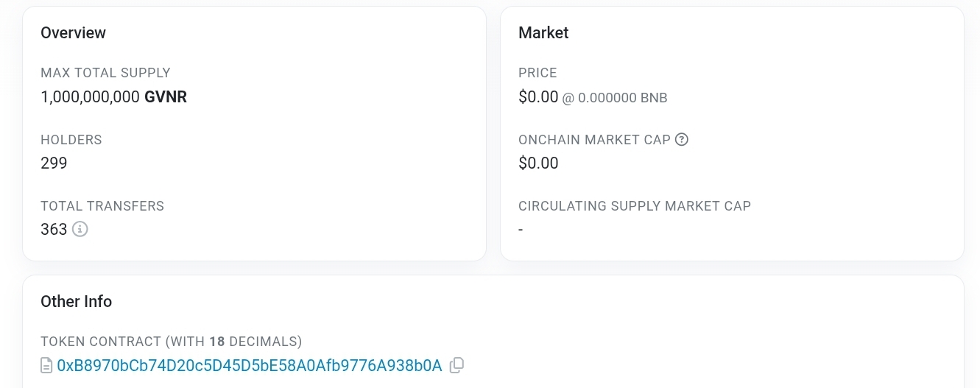Click the Market card heading
Image resolution: width=980 pixels, height=388 pixels.
543,32
